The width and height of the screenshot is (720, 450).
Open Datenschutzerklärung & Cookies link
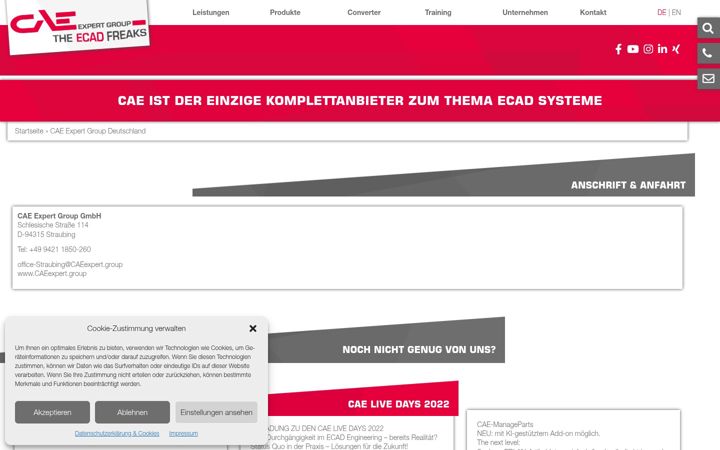click(x=117, y=433)
